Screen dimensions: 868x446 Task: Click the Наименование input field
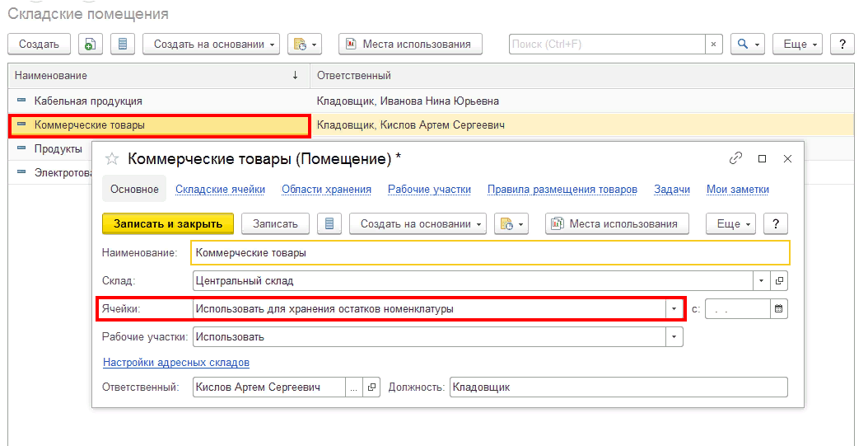tap(489, 252)
